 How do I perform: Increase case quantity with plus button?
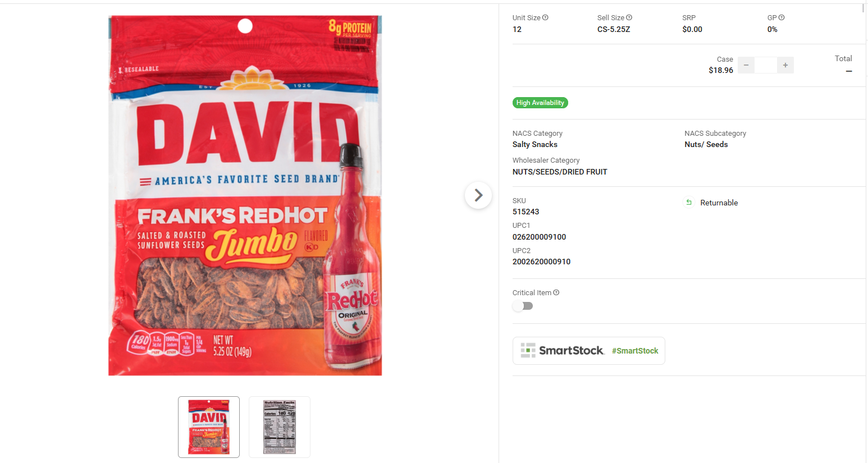[x=785, y=66]
